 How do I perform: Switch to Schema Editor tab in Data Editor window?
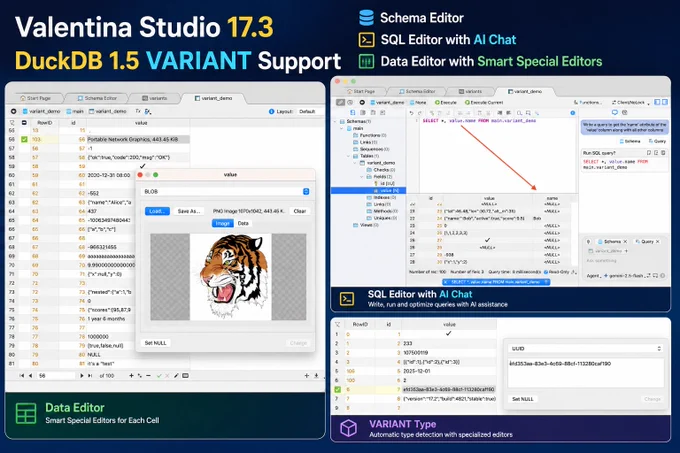tap(97, 98)
